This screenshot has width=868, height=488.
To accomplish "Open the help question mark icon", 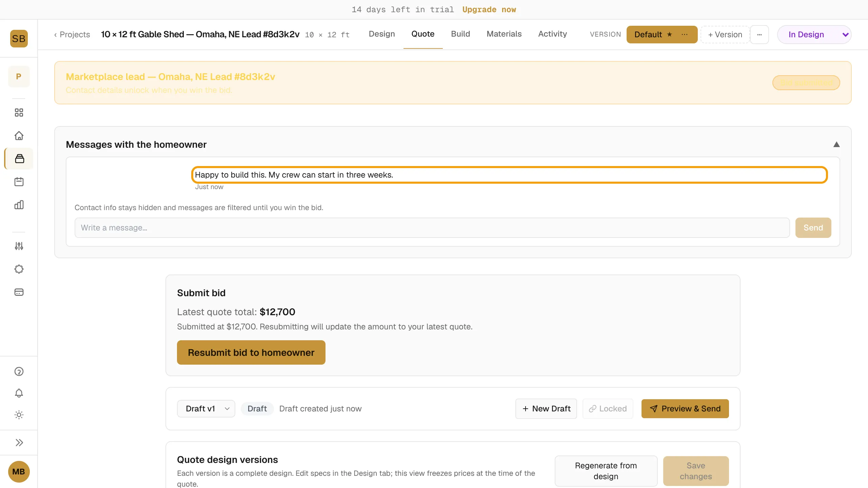I will [19, 371].
